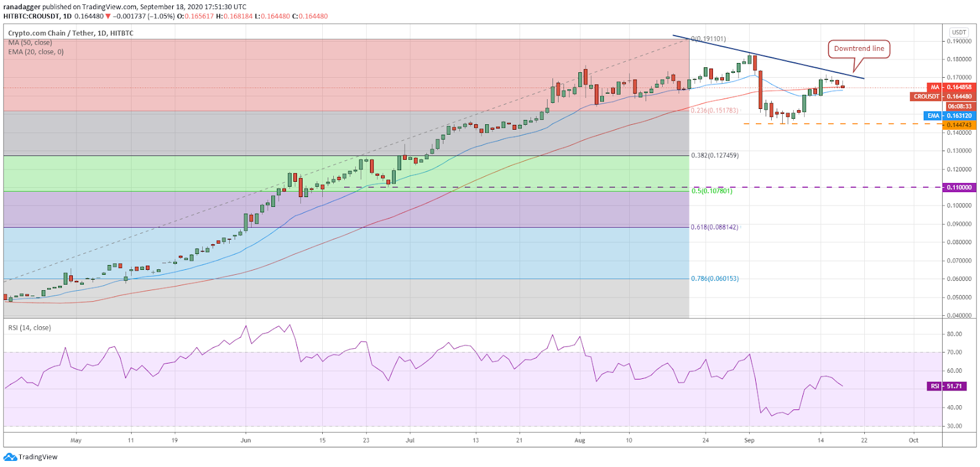Select the Fibonacci 0.382(0.127459) level label
The height and width of the screenshot is (467, 980).
(715, 155)
